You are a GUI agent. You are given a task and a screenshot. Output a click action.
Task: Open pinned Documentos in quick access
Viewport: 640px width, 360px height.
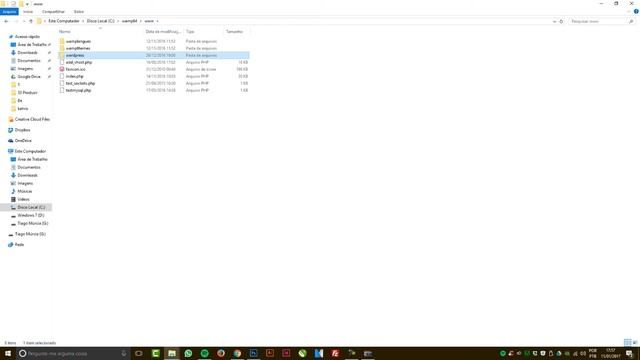click(x=29, y=61)
